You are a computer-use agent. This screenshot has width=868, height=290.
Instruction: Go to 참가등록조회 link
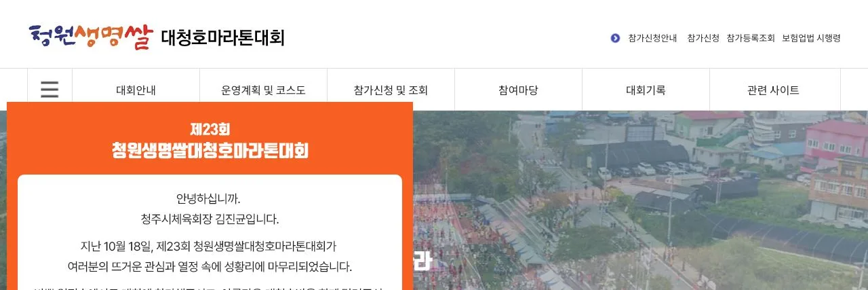coord(751,38)
